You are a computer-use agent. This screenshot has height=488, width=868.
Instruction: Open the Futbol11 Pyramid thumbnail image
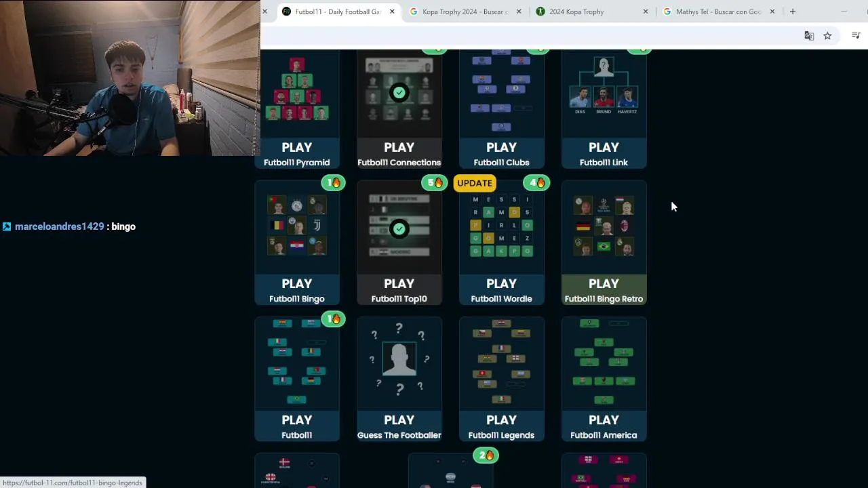click(x=296, y=94)
